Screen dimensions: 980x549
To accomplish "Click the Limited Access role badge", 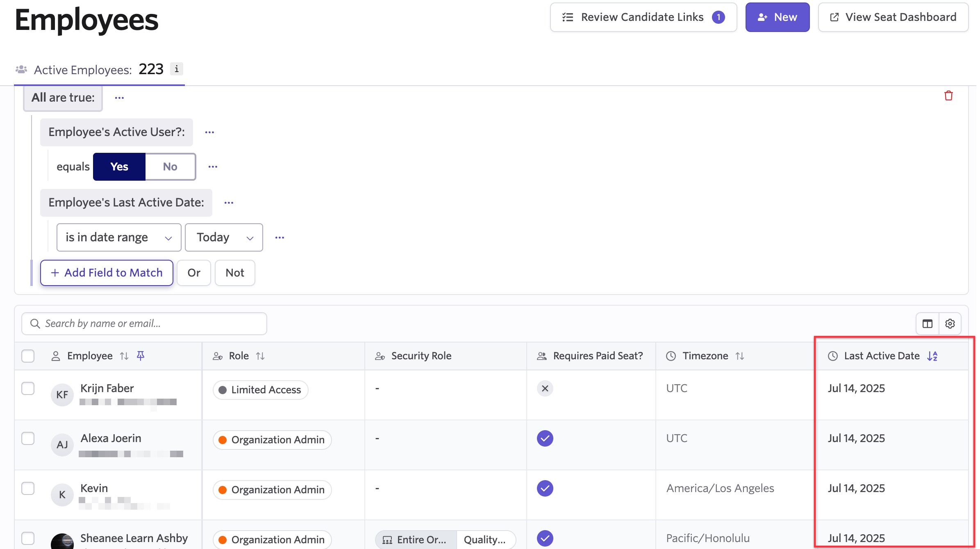I will click(261, 390).
